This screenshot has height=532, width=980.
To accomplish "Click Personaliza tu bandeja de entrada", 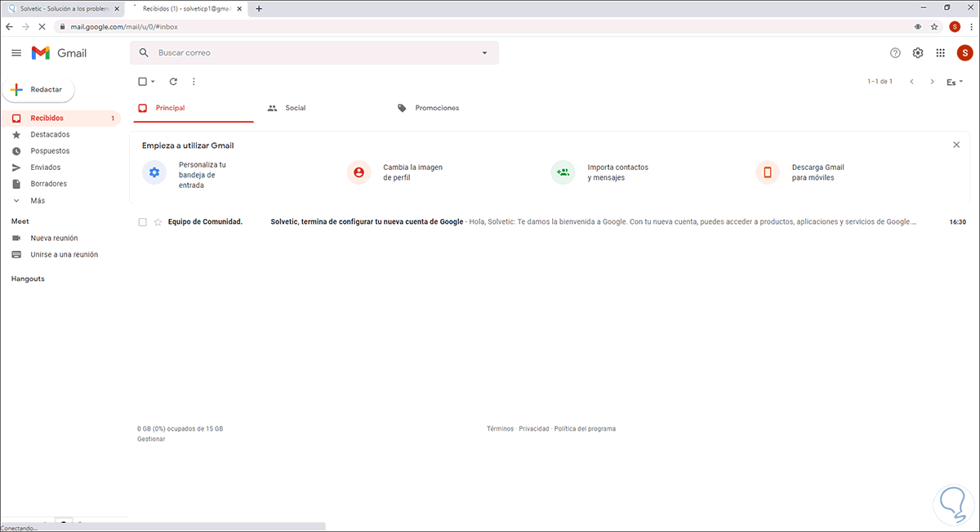I will [185, 174].
